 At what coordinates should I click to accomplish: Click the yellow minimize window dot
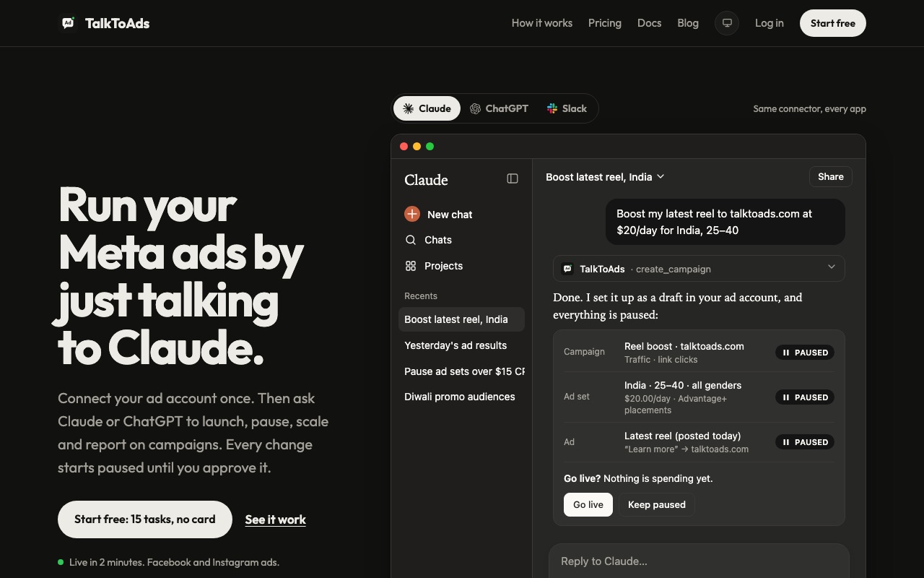point(417,147)
